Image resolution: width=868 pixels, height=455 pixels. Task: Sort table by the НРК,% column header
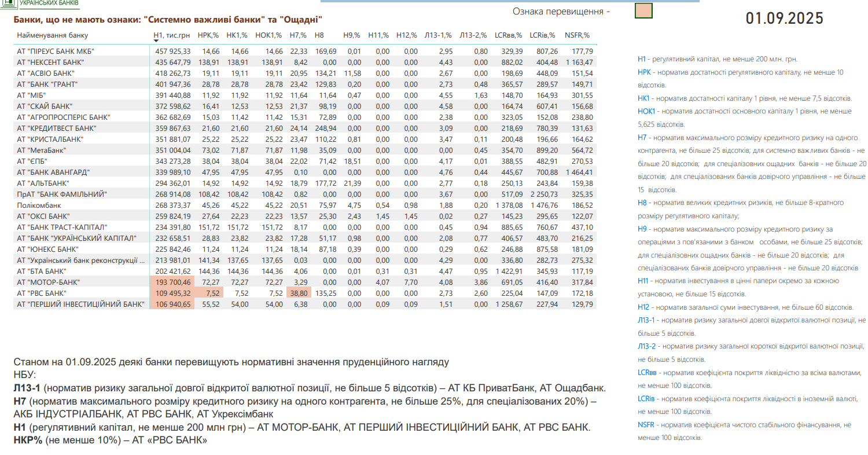(208, 35)
